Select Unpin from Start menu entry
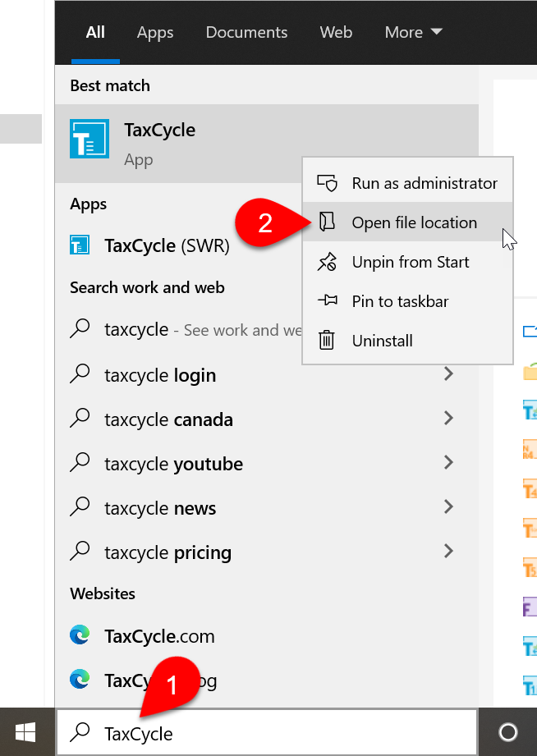 pyautogui.click(x=408, y=262)
